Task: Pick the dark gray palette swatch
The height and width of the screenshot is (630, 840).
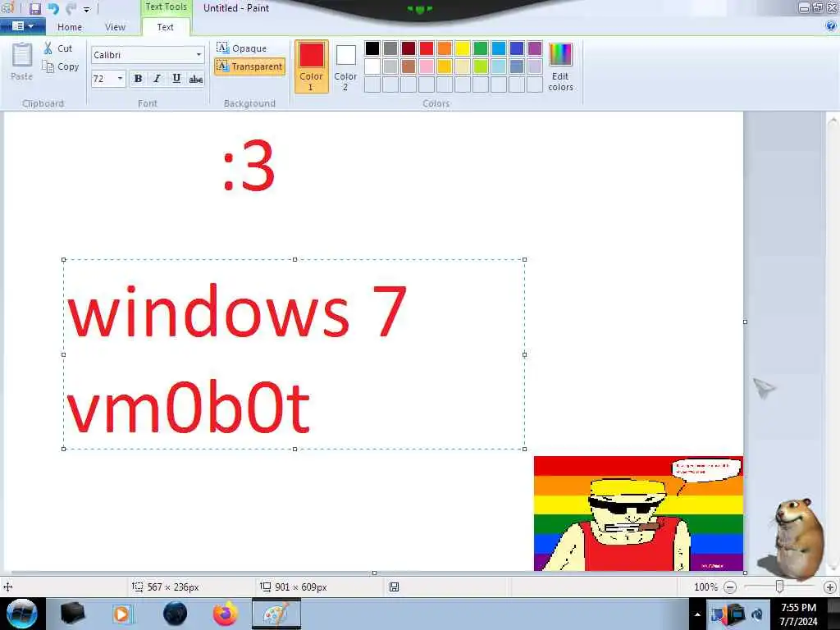Action: click(x=390, y=48)
